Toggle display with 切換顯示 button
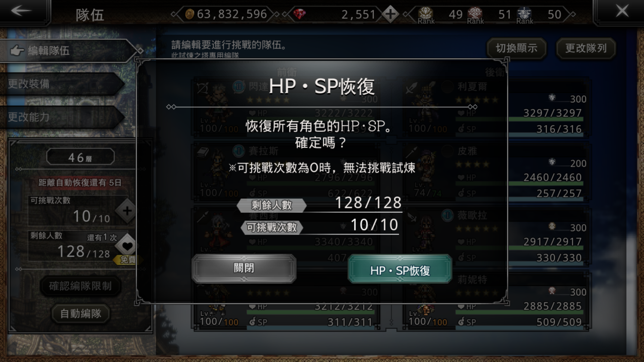This screenshot has width=644, height=362. [x=517, y=48]
